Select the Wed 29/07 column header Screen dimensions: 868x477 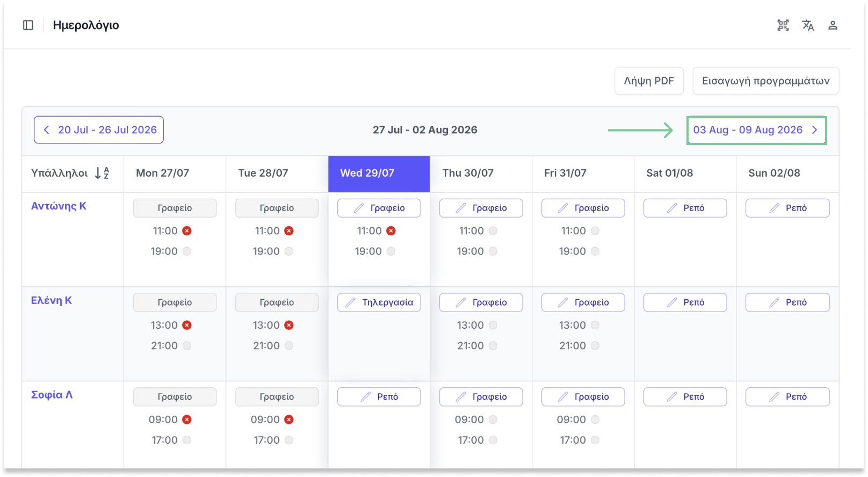coord(379,174)
